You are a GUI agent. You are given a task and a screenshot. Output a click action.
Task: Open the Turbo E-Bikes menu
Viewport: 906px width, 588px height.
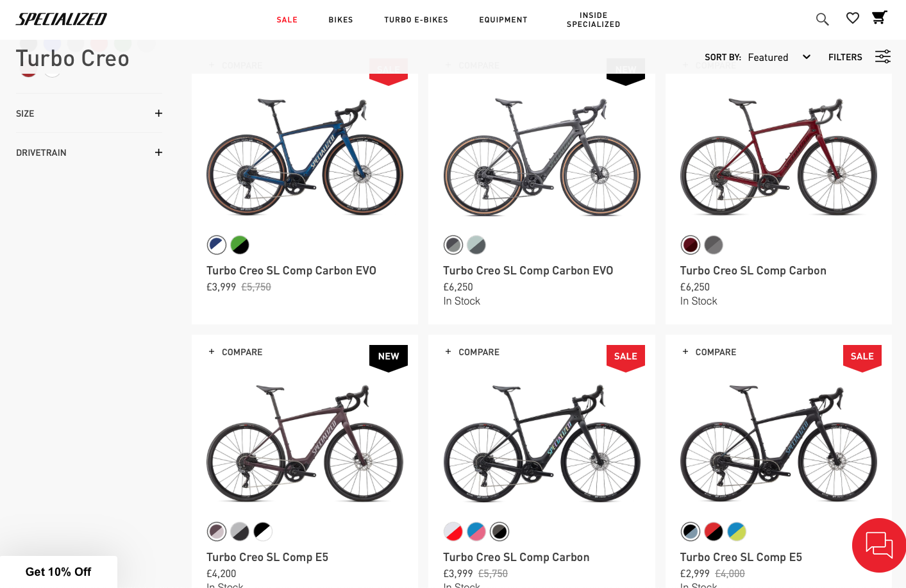(416, 20)
